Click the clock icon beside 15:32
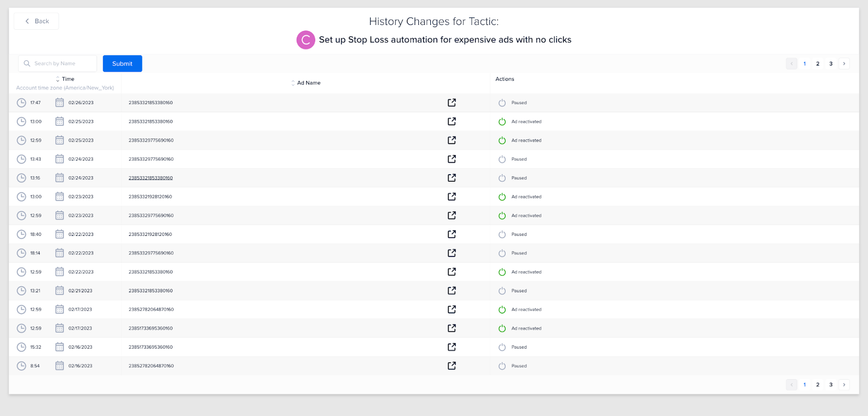Screen dimensions: 868x416 (21, 347)
